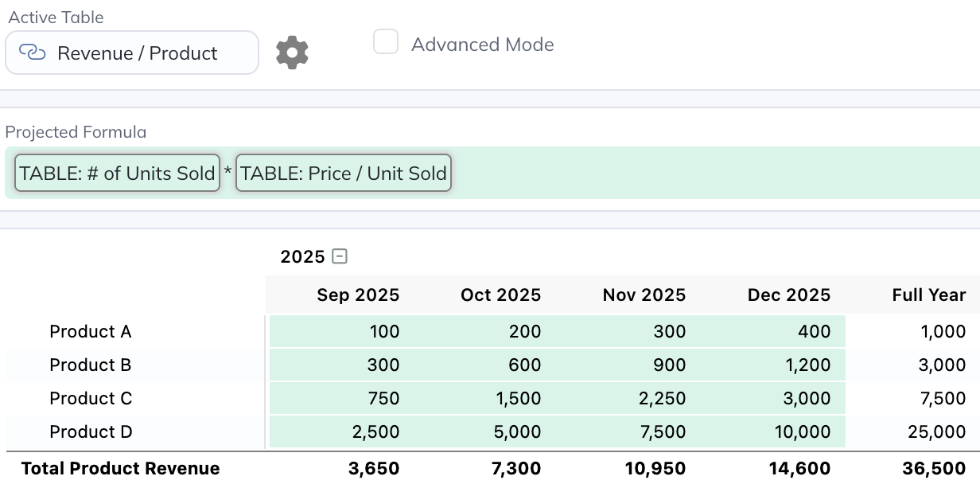Select the Sep 2025 column header
980x484 pixels.
click(358, 295)
